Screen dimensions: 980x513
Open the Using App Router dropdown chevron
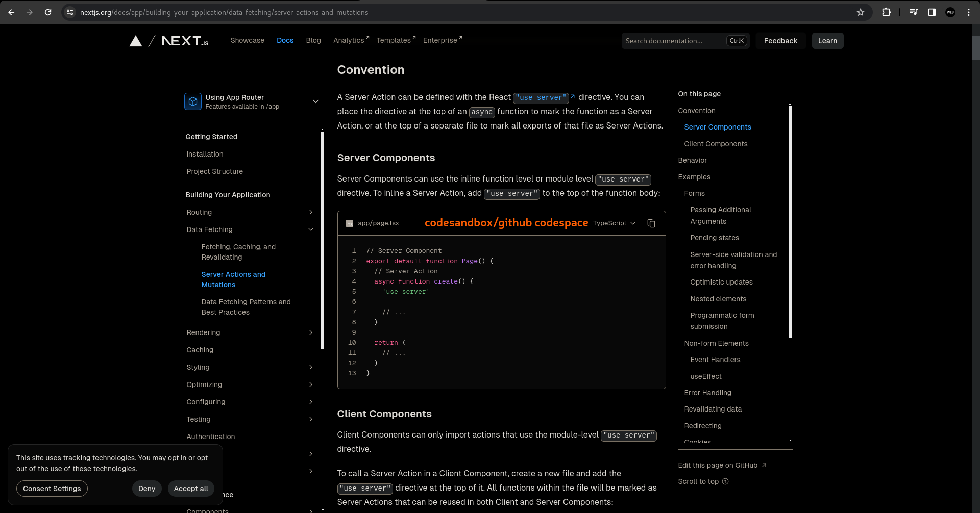coord(316,101)
